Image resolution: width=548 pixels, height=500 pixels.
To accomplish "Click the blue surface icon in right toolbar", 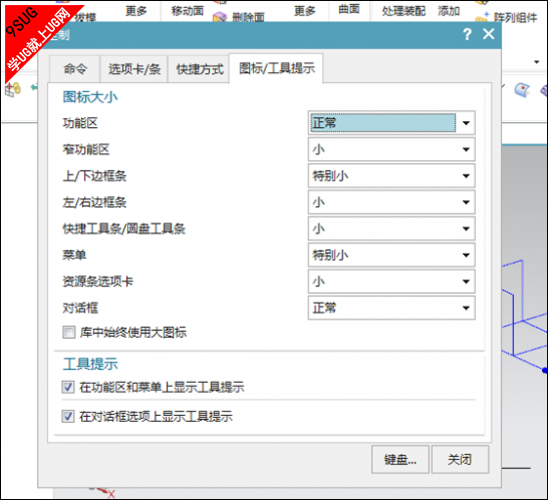I will [522, 90].
